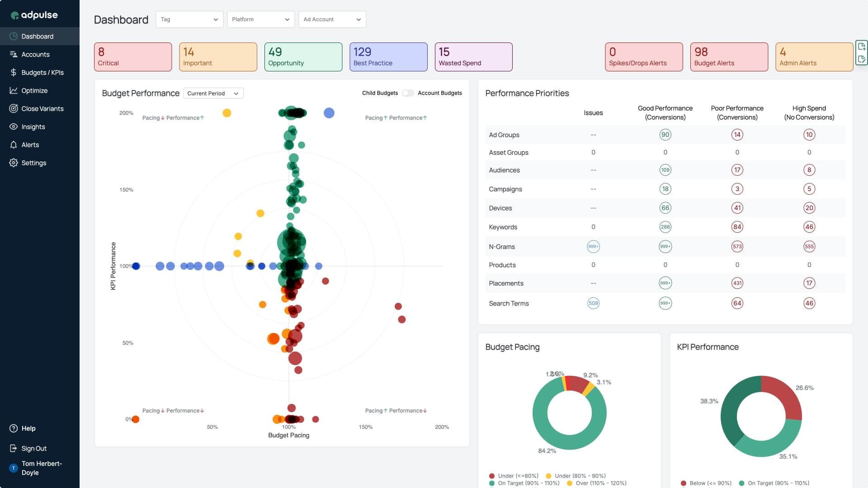This screenshot has height=488, width=868.
Task: Toggle from Child Budgets to Account Budgets
Action: pos(408,93)
